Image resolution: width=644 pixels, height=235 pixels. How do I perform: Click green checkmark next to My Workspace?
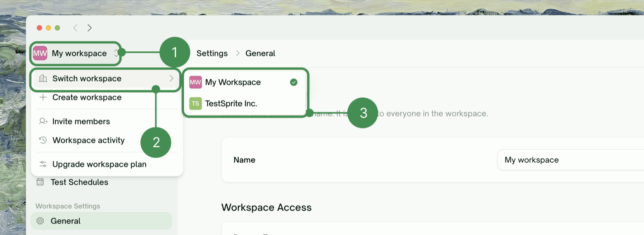[294, 82]
